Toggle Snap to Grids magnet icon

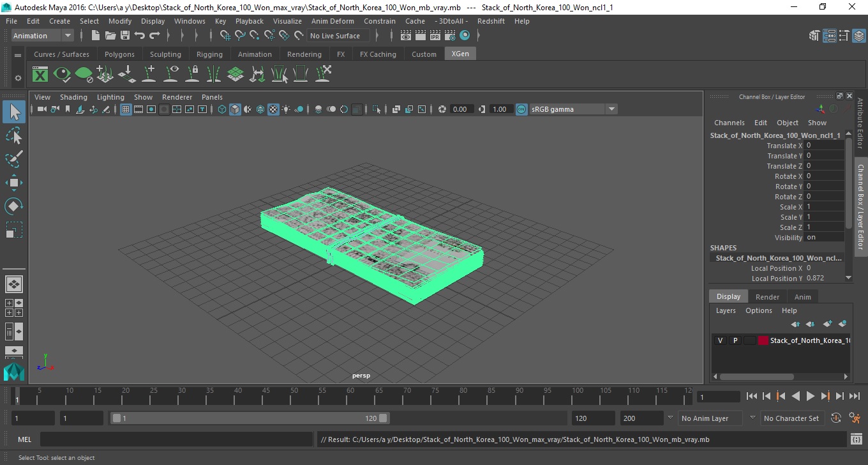pos(225,36)
